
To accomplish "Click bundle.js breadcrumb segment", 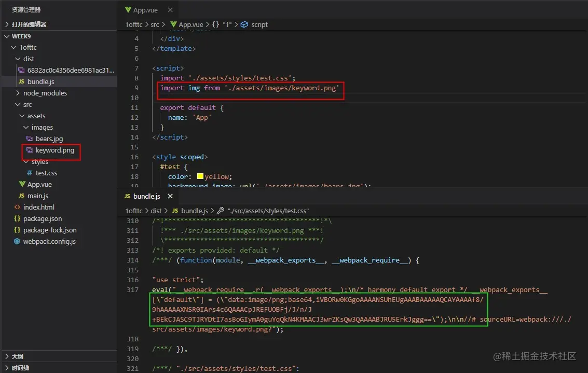I will [x=194, y=211].
